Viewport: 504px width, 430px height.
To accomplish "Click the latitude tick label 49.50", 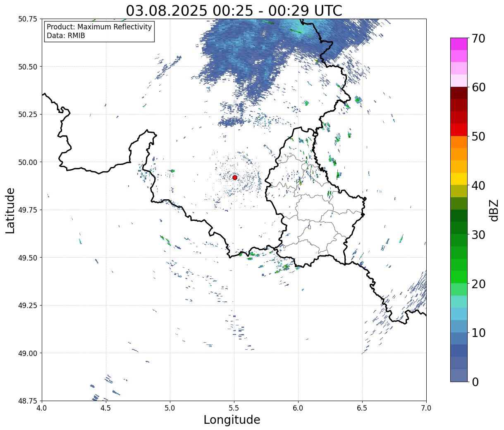I will point(28,258).
